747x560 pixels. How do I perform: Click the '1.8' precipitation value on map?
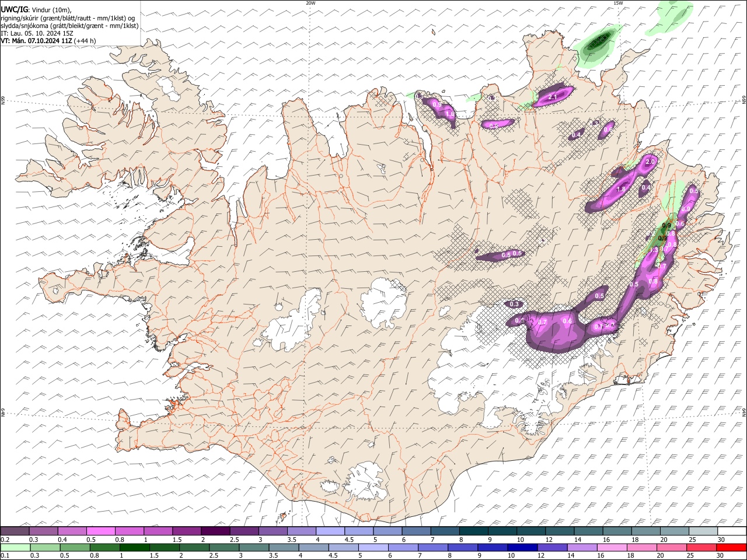coord(621,189)
